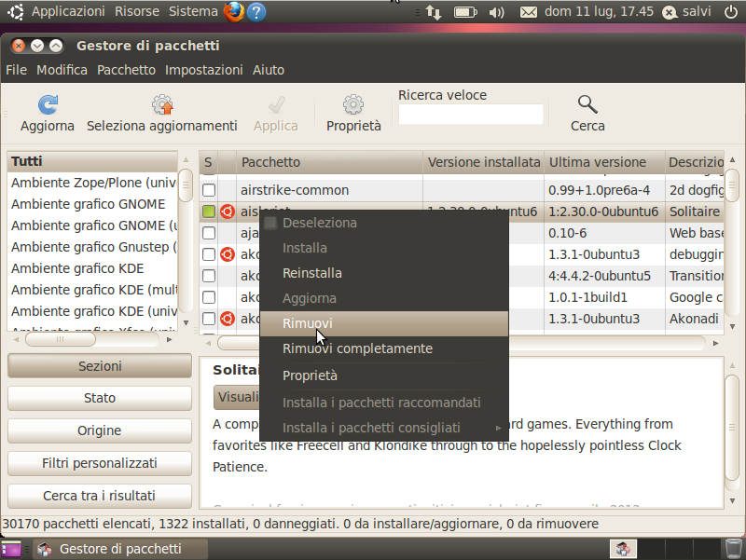The image size is (746, 560).
Task: Click the Ubuntu logo in top panel
Action: (x=15, y=12)
